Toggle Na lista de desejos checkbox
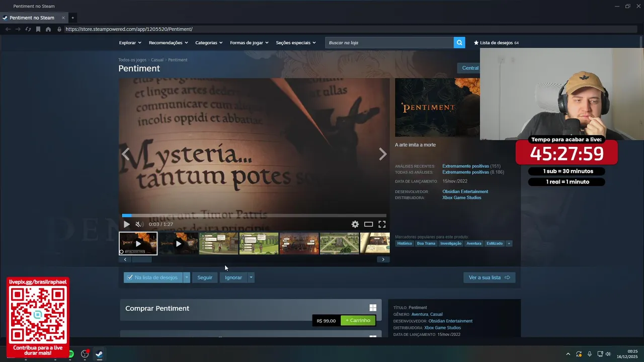 [153, 278]
